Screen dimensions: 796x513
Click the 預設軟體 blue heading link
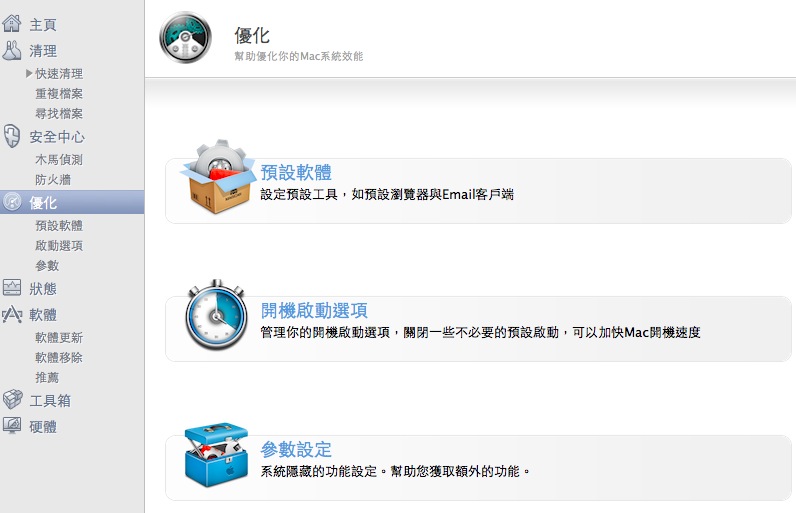click(x=296, y=173)
